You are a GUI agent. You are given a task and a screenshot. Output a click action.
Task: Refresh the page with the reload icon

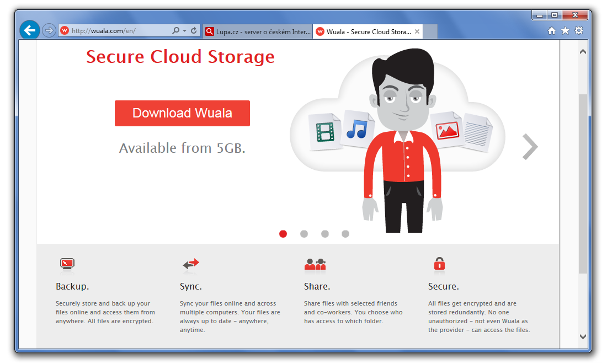pos(194,31)
